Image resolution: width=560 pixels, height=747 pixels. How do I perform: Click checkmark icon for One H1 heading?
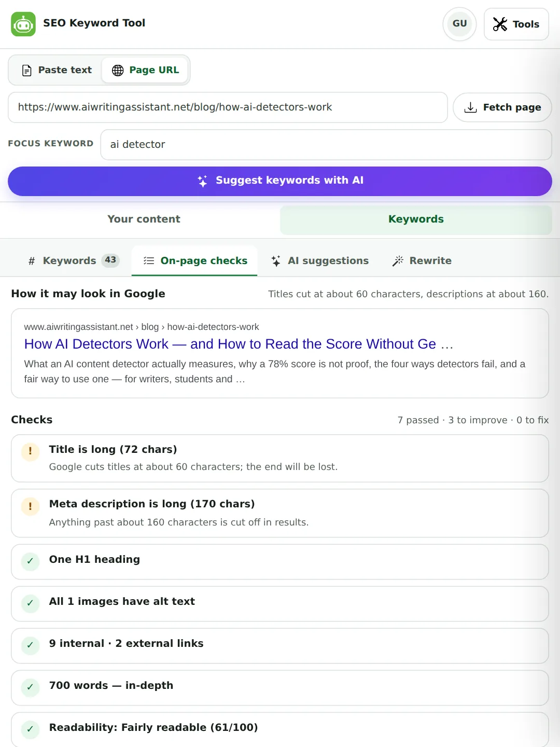(30, 561)
